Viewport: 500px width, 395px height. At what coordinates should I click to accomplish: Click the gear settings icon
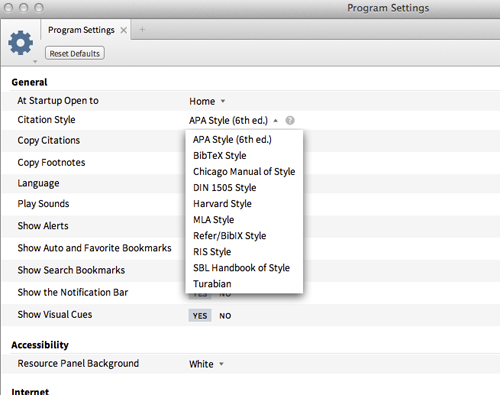point(21,43)
